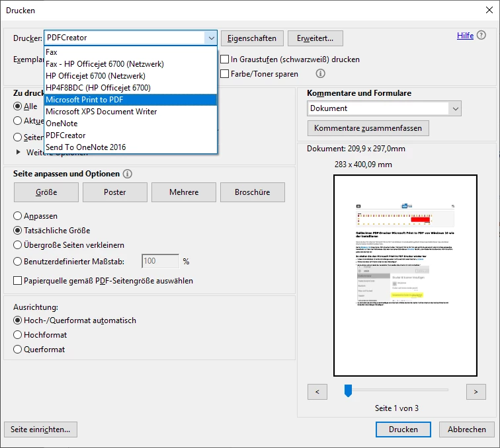
Task: Choose Fax from printer list
Action: point(131,52)
